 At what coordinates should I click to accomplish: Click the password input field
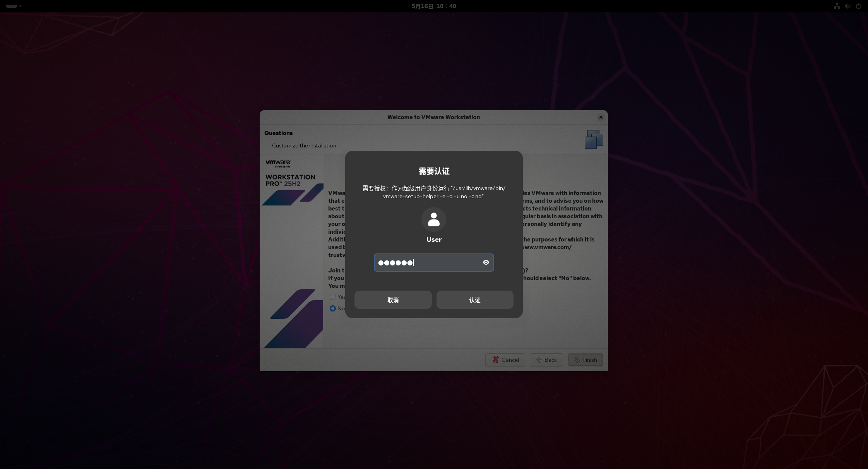pyautogui.click(x=434, y=262)
